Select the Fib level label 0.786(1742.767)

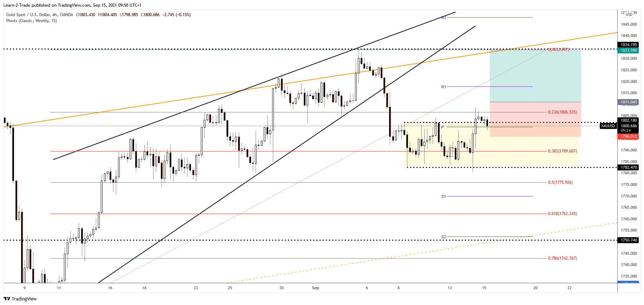tap(562, 258)
